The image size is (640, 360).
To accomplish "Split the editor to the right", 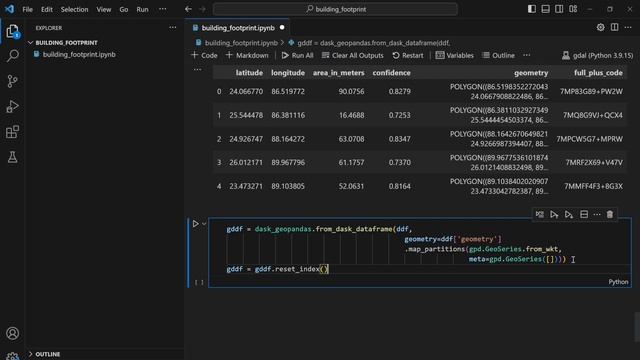I will click(x=614, y=27).
